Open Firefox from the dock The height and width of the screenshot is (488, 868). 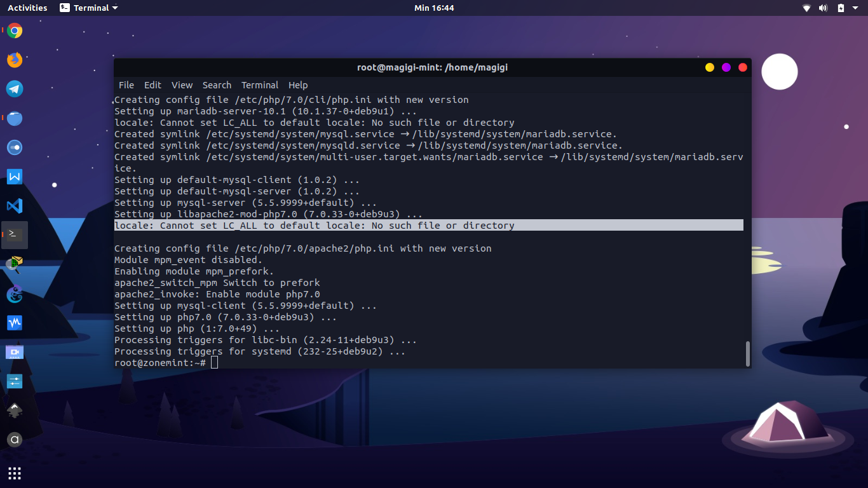tap(14, 60)
